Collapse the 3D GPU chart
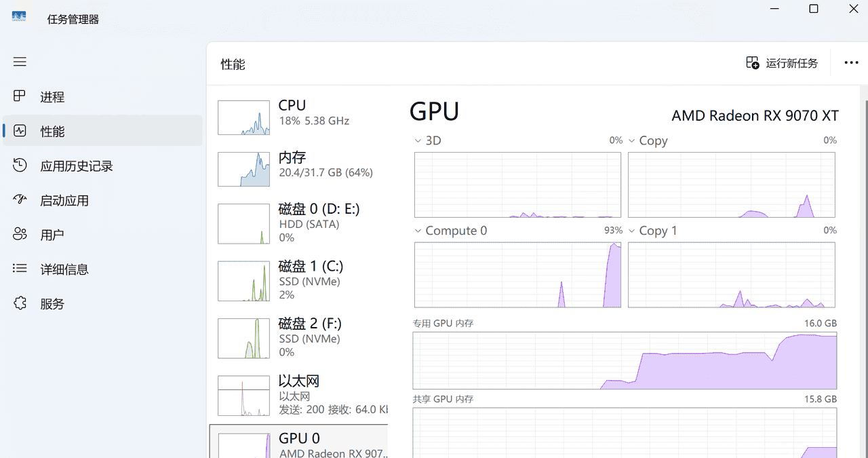The height and width of the screenshot is (458, 868). click(417, 140)
